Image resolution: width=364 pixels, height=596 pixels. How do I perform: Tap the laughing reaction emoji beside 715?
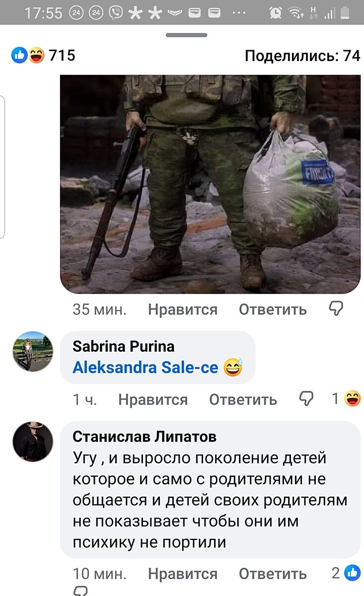point(36,55)
